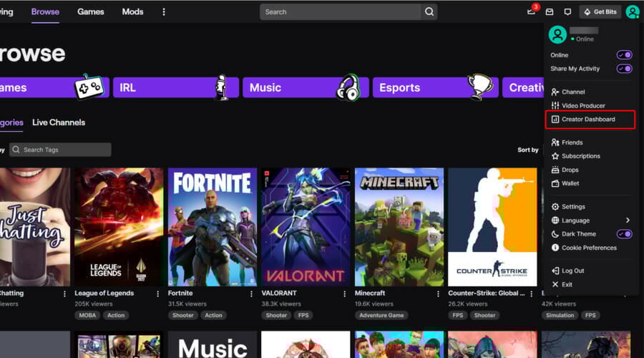Expand the Language submenu chevron

pyautogui.click(x=628, y=221)
